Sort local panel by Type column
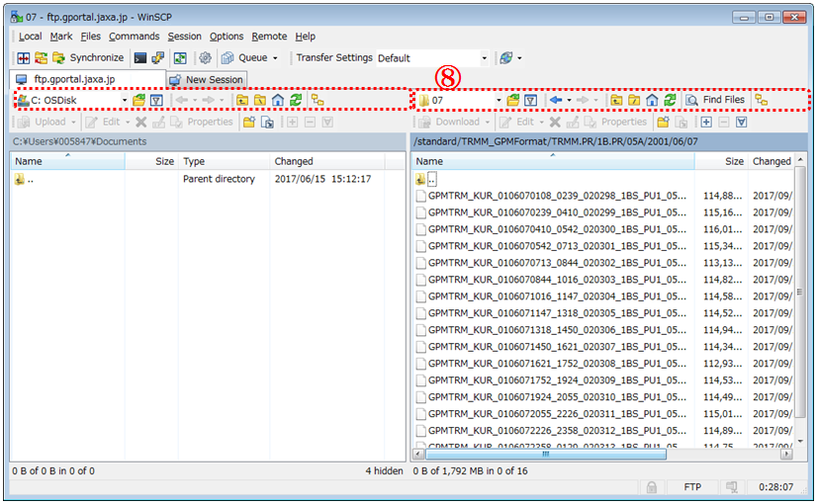Viewport: 818px width, 504px height. coord(224,161)
